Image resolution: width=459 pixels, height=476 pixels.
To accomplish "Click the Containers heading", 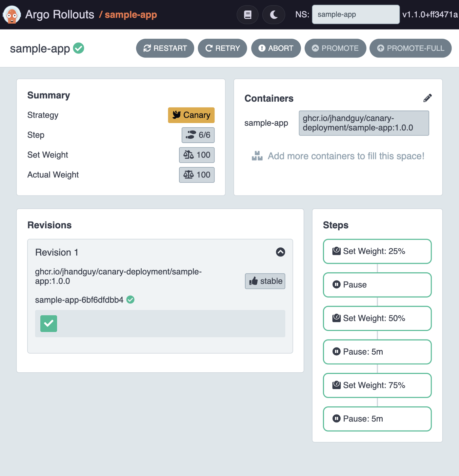I will point(269,98).
